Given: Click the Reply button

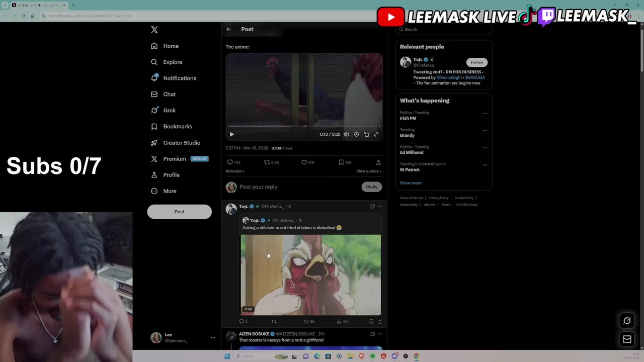Looking at the screenshot, I should (x=371, y=187).
